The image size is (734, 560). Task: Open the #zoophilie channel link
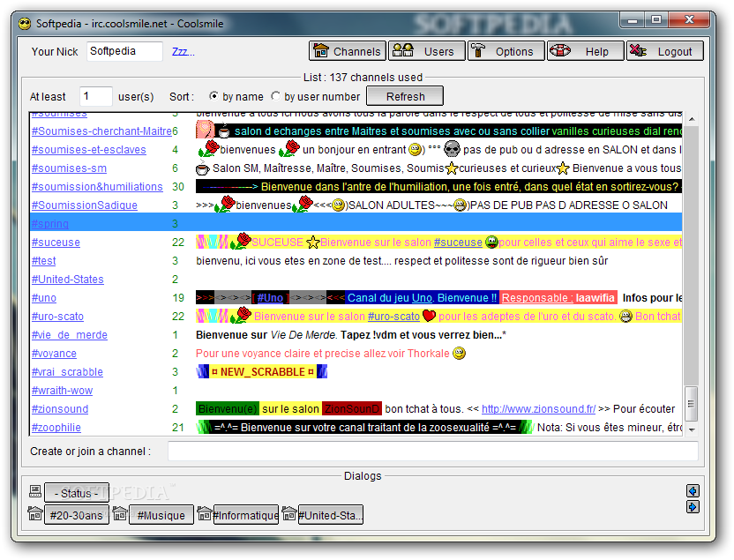click(x=56, y=427)
